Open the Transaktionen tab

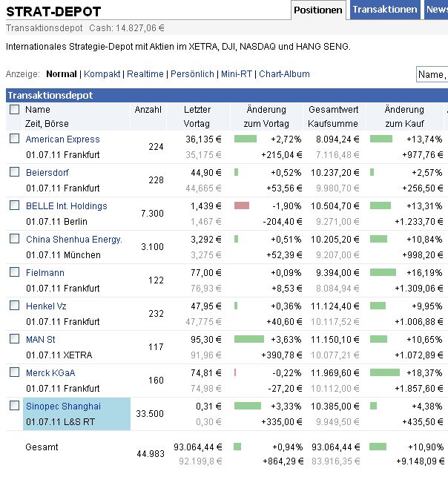[x=385, y=10]
